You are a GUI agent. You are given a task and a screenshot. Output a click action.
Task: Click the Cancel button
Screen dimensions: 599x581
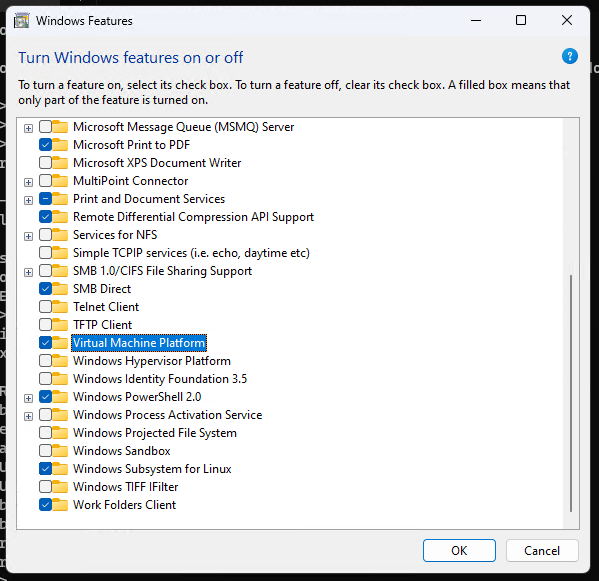tap(542, 550)
